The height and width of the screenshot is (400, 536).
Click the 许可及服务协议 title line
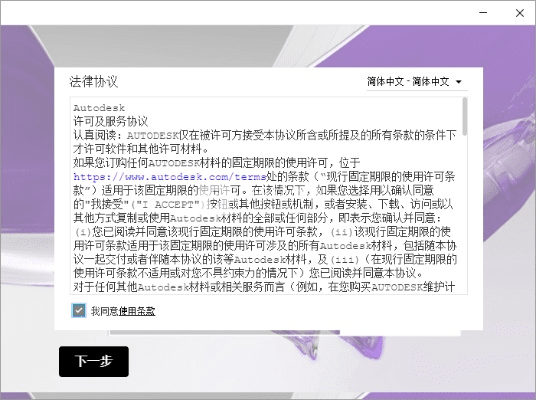point(110,122)
